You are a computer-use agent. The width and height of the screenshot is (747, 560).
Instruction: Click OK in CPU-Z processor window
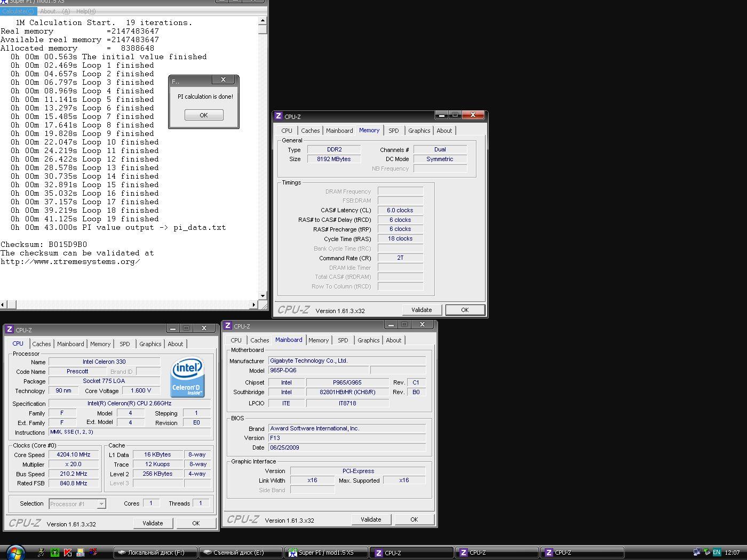coord(196,523)
